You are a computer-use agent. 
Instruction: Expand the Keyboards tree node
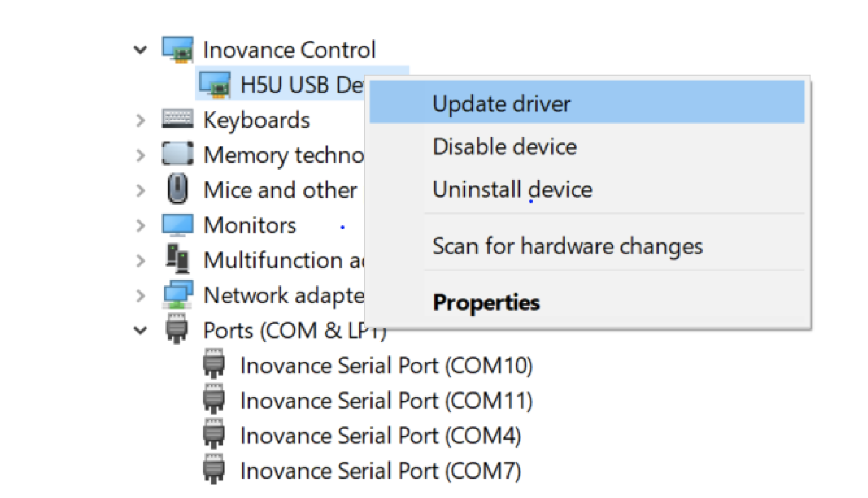pos(141,120)
